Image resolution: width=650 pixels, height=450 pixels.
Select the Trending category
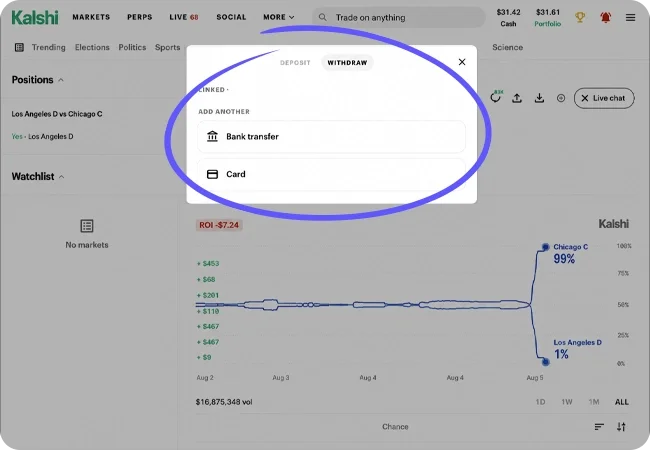(x=49, y=47)
